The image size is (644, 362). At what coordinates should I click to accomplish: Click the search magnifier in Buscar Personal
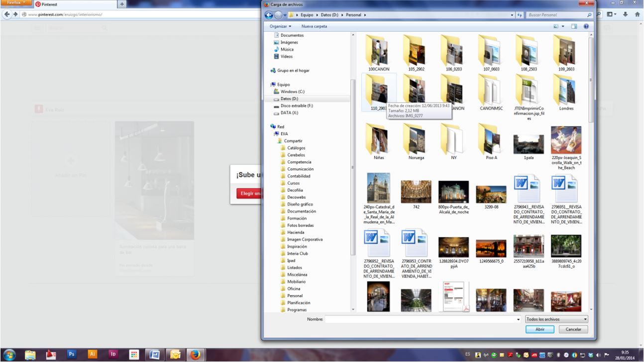pos(589,15)
